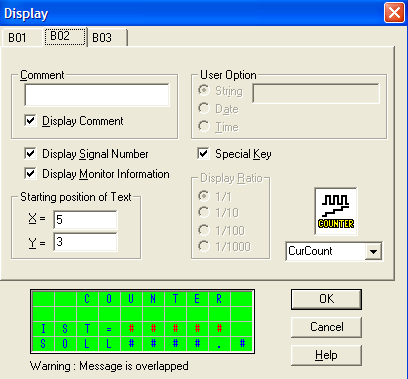Close the Display dialog window
Image resolution: width=408 pixels, height=379 pixels.
pos(394,13)
